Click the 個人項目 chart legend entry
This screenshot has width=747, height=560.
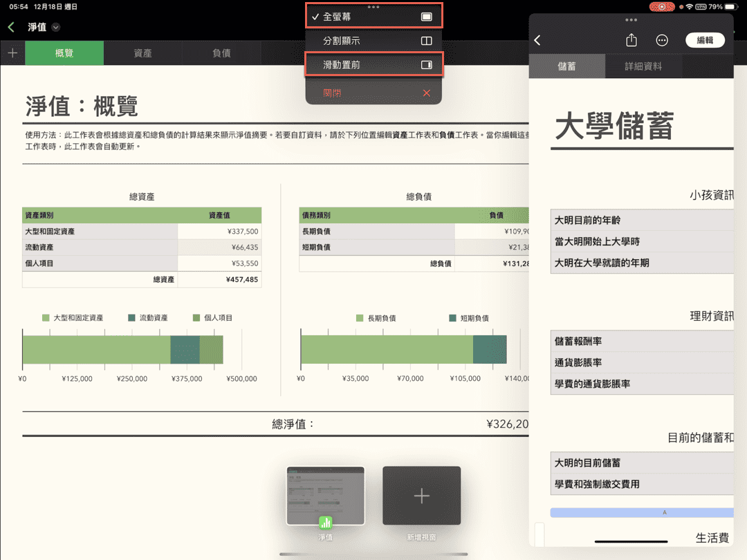[x=212, y=317]
